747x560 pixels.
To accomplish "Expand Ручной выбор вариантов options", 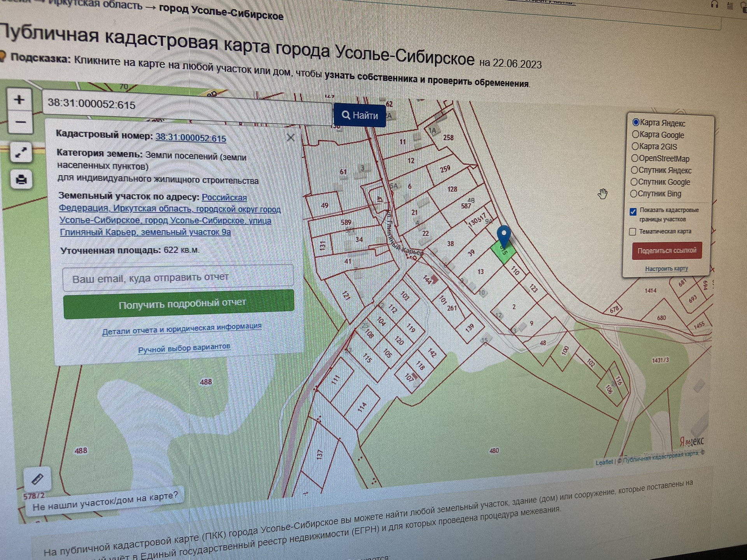I will (184, 348).
